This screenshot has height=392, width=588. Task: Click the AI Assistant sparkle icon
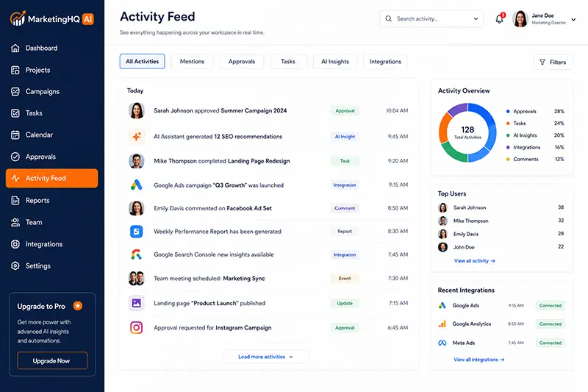click(137, 137)
